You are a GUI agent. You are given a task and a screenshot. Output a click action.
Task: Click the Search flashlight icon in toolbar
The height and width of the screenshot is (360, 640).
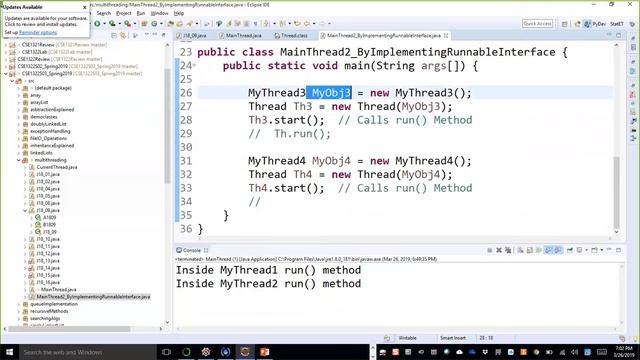click(x=190, y=24)
